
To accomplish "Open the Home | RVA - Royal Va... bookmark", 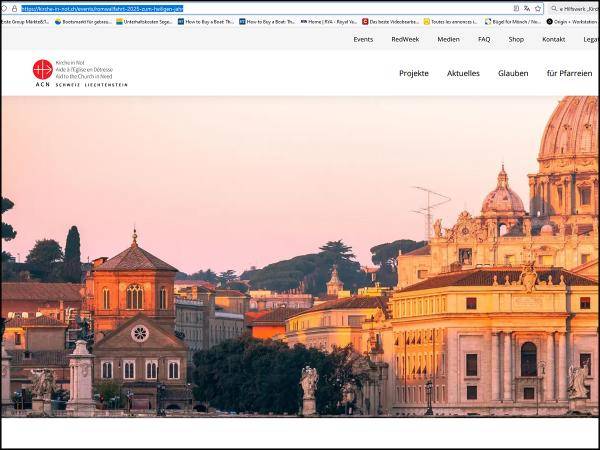I will 328,22.
